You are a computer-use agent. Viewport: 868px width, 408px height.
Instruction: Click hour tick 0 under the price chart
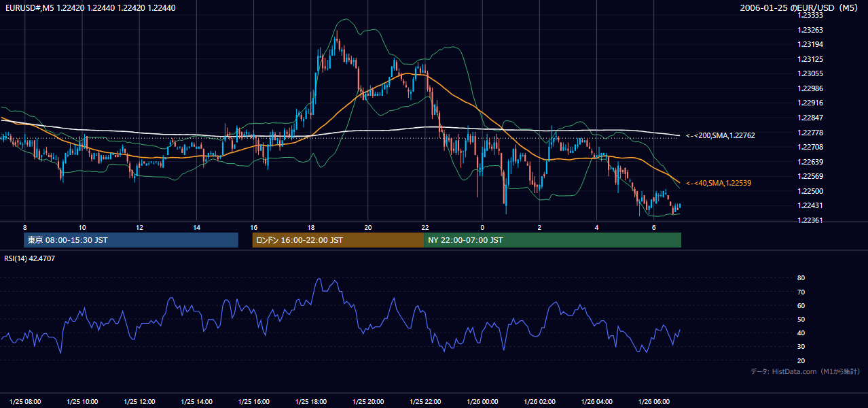pyautogui.click(x=482, y=227)
